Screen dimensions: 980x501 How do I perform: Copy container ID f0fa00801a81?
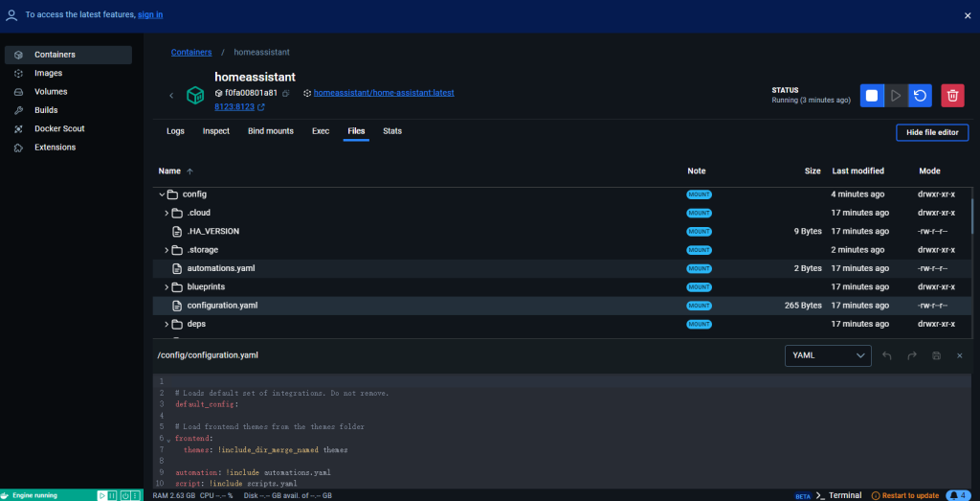click(285, 93)
